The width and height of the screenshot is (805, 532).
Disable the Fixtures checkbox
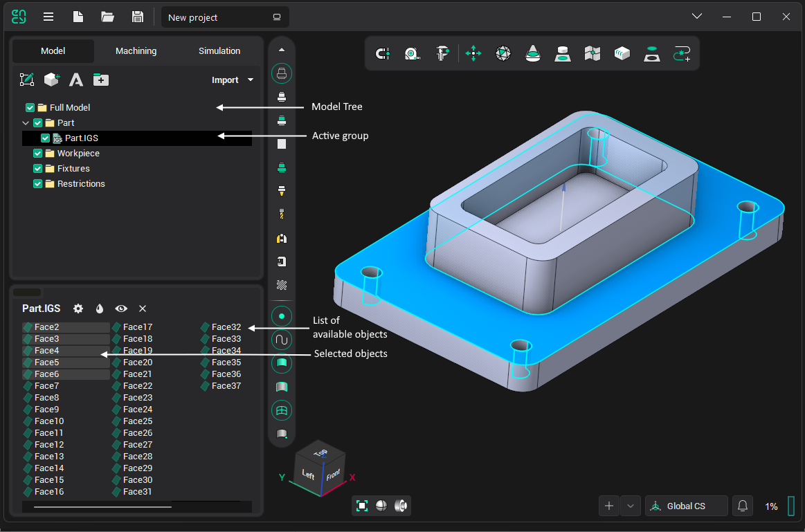(38, 169)
